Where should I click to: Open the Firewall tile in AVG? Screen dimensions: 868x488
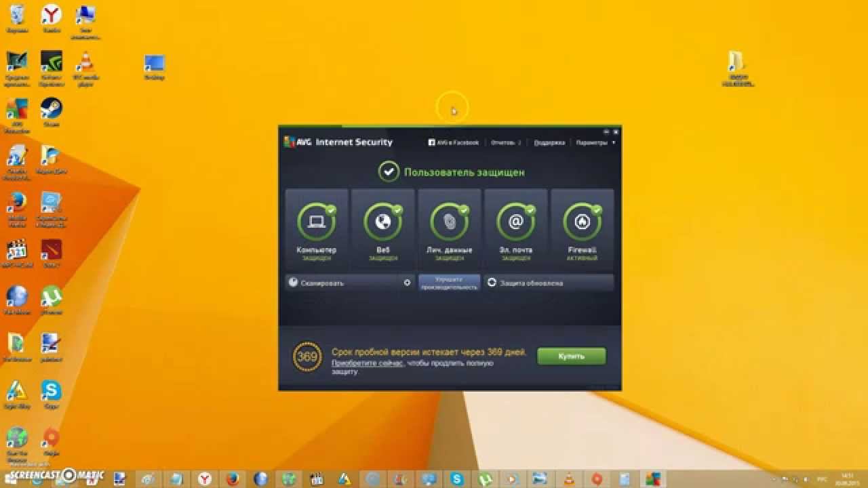tap(583, 228)
